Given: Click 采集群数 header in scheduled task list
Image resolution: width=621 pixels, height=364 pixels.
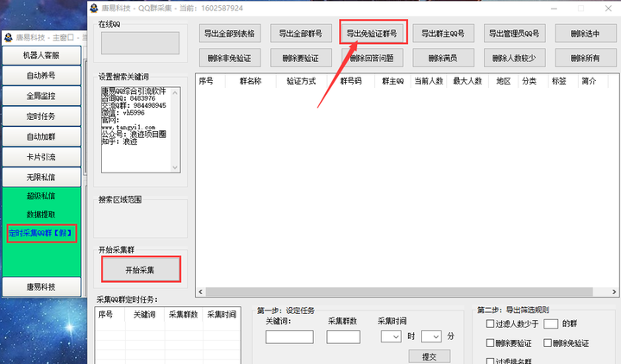Looking at the screenshot, I should [184, 315].
